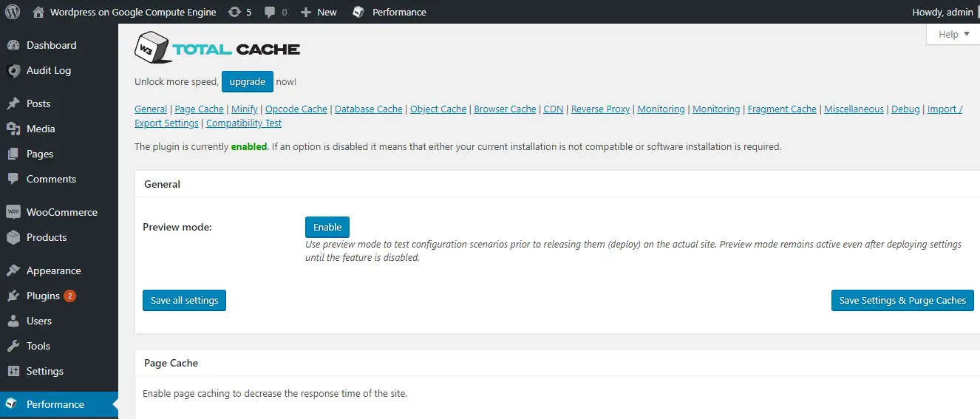980x419 pixels.
Task: Jump to General section link
Action: click(151, 109)
